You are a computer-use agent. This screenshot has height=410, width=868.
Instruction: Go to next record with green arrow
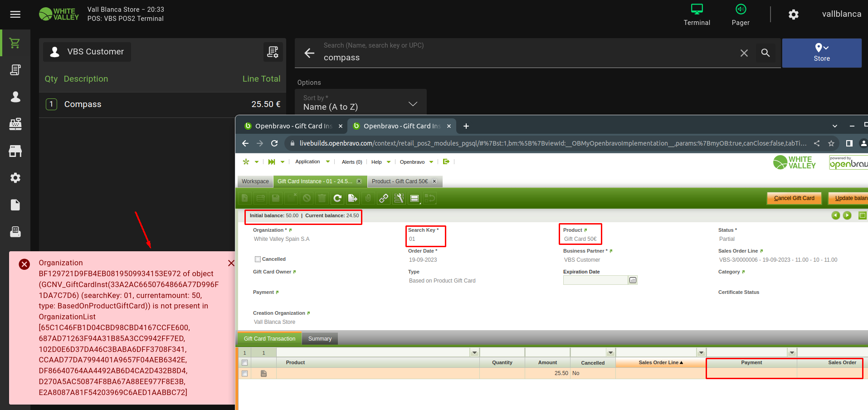847,215
